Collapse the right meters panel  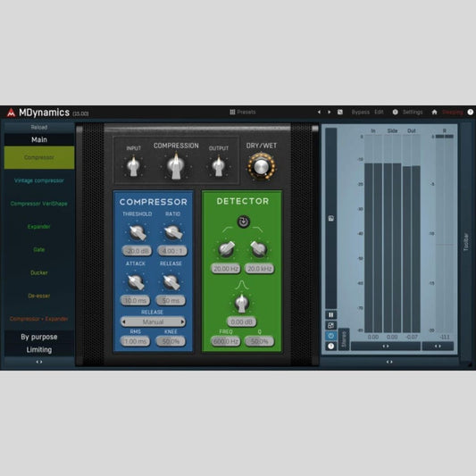pos(389,362)
